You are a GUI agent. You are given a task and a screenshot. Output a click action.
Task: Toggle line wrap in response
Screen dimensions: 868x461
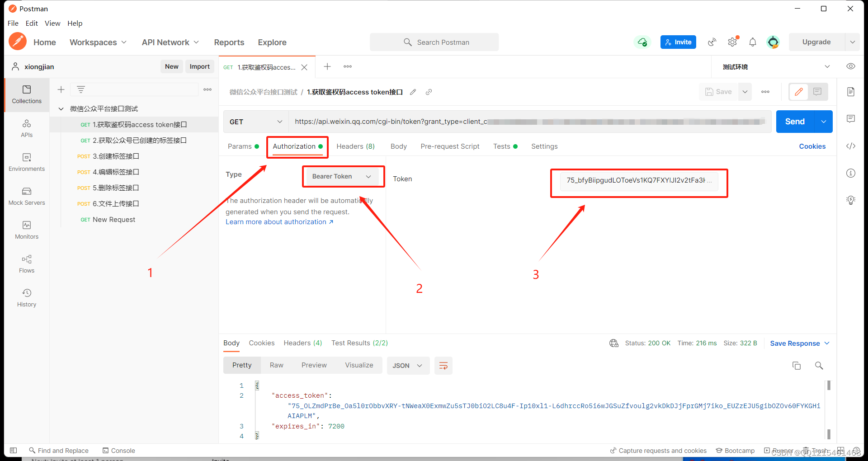pyautogui.click(x=443, y=366)
